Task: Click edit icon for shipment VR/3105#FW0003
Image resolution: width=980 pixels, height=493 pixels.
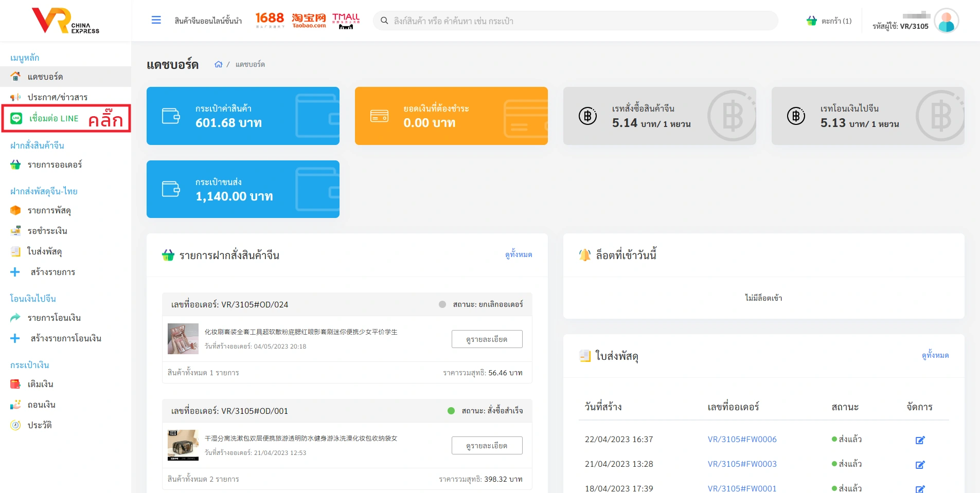Action: click(x=920, y=464)
